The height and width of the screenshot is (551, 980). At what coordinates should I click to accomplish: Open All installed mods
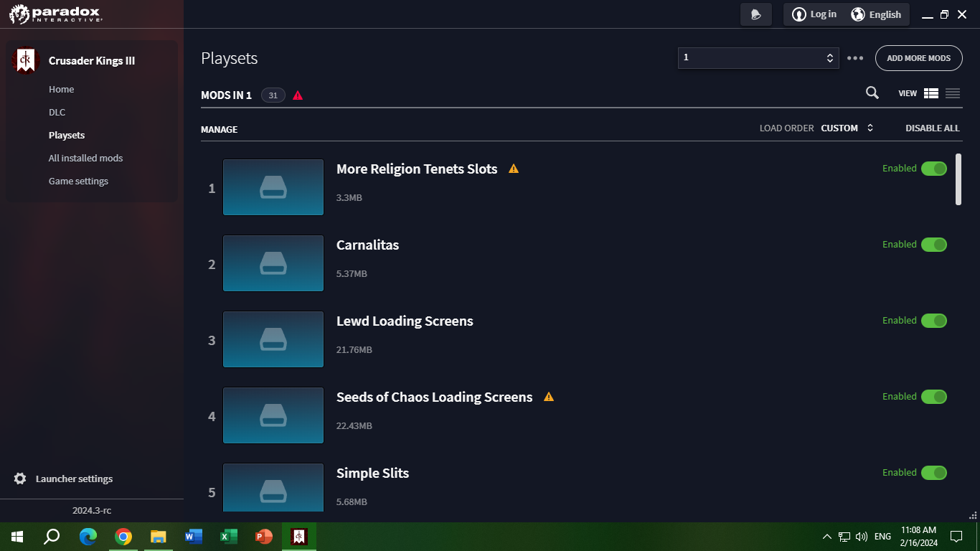pos(86,159)
